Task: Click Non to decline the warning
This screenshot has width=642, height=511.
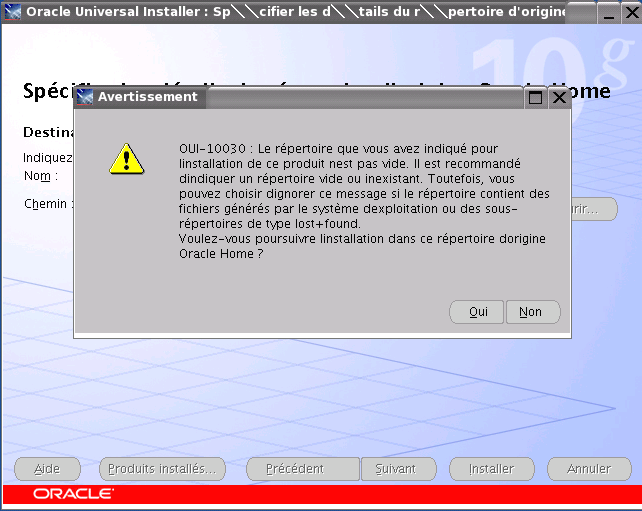Action: 533,312
